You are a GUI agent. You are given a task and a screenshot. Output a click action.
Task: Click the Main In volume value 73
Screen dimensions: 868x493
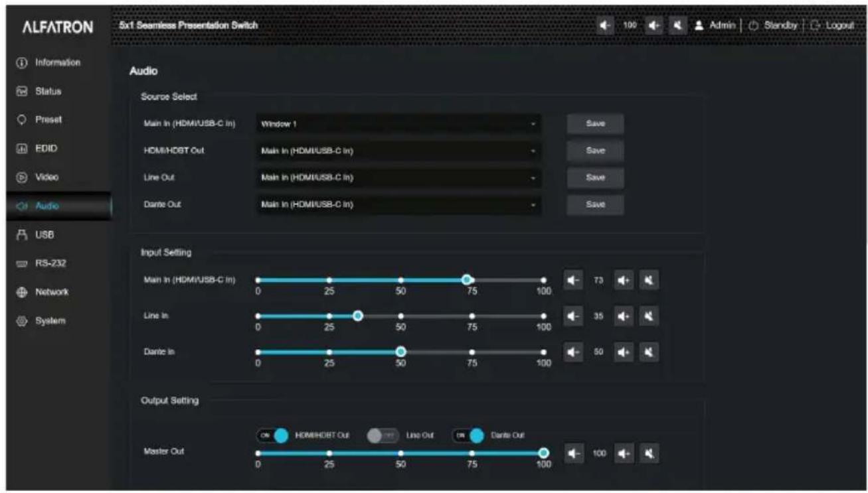tap(598, 281)
